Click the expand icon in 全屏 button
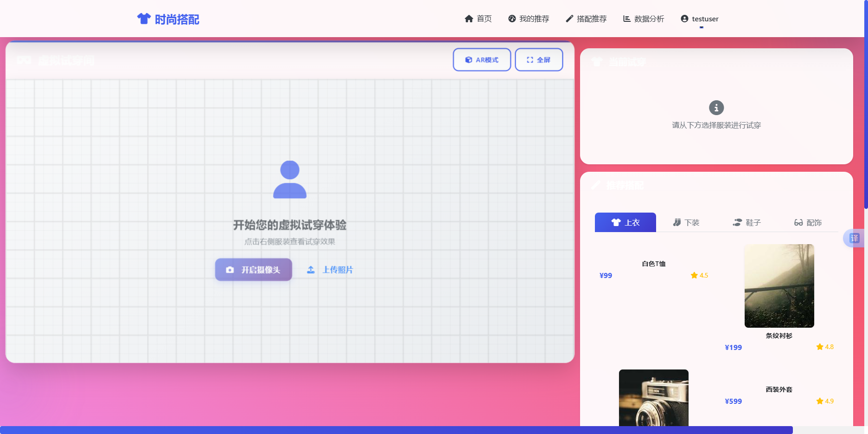 pyautogui.click(x=530, y=60)
